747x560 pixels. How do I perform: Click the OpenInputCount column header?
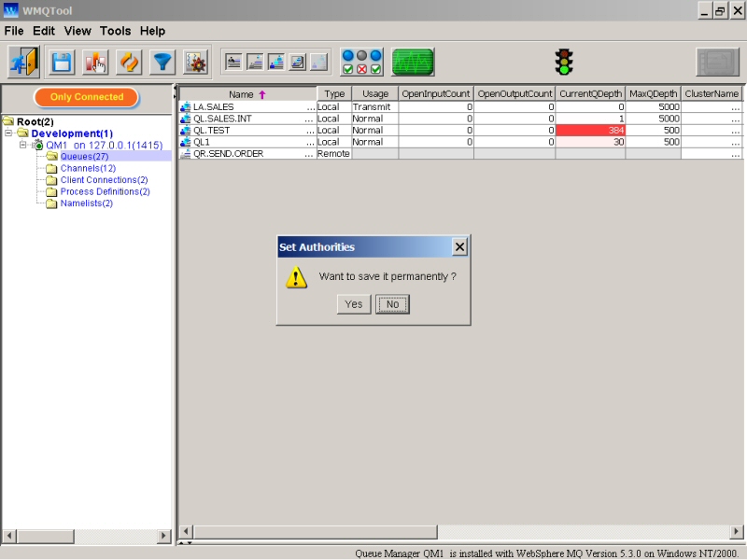436,94
